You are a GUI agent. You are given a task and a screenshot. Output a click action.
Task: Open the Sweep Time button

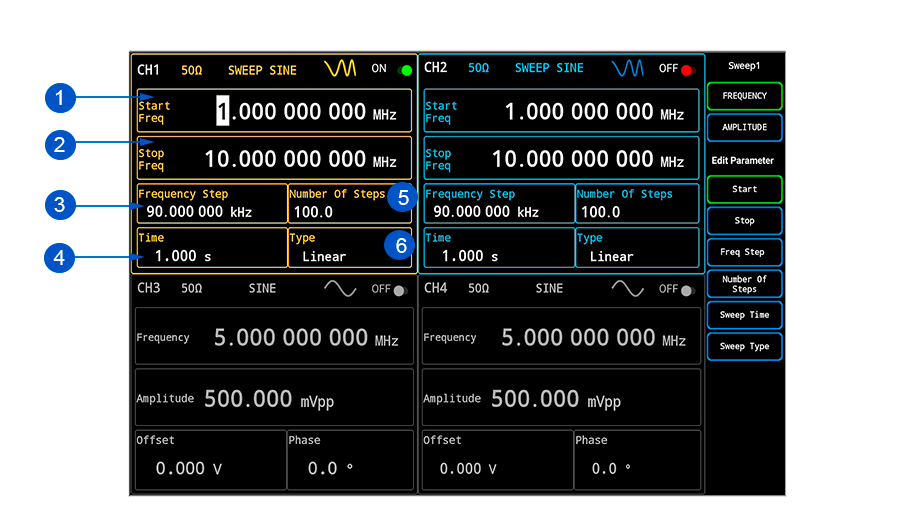(744, 315)
